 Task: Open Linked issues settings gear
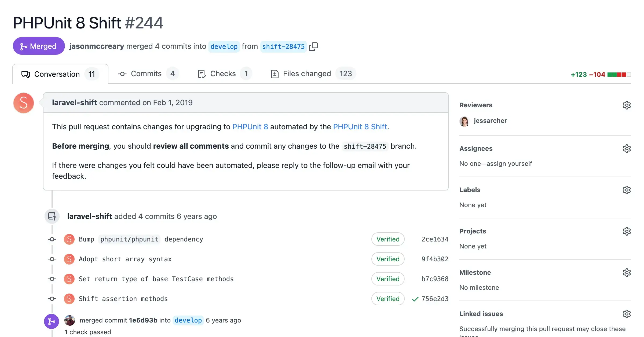[627, 314]
